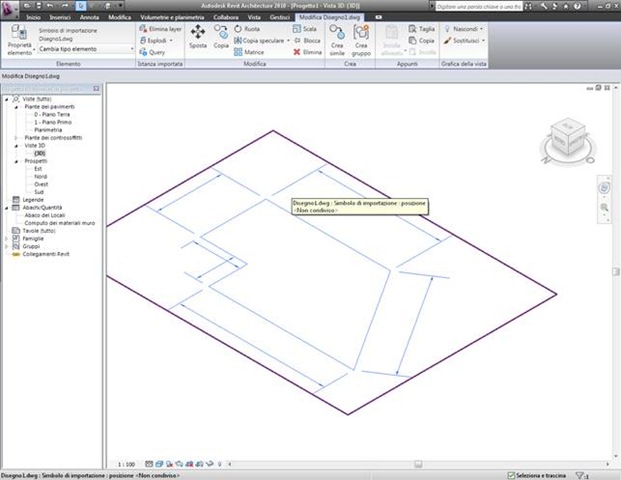Select the Sposta move tool
Viewport: 621px width, 480px height.
[x=198, y=36]
